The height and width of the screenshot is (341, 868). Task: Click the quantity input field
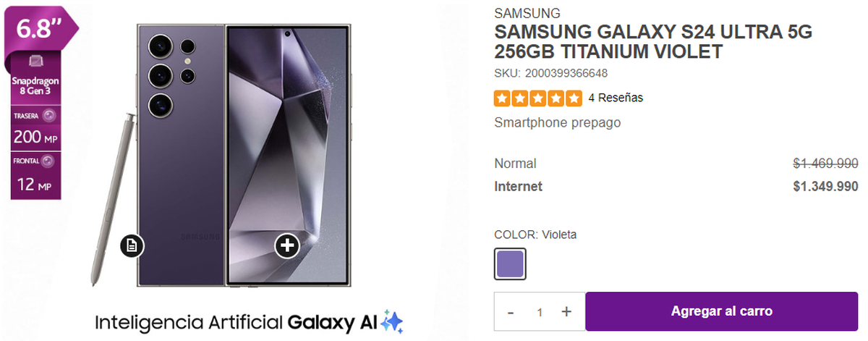point(539,312)
